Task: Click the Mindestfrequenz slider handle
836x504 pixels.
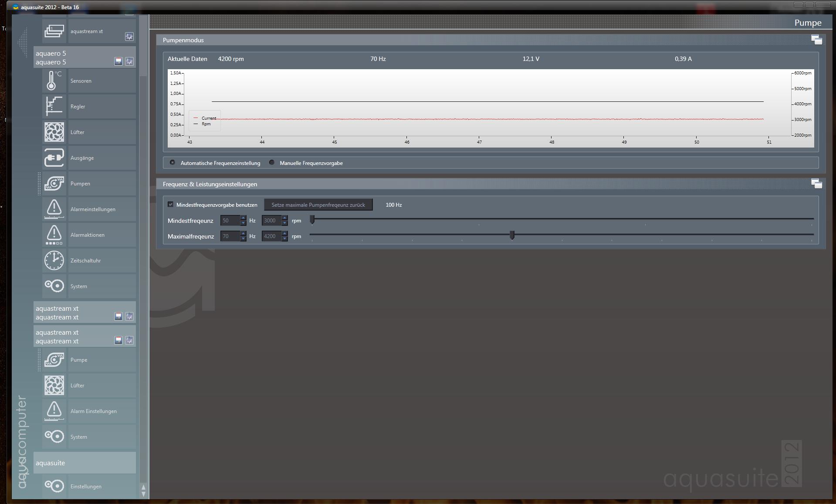Action: point(312,220)
